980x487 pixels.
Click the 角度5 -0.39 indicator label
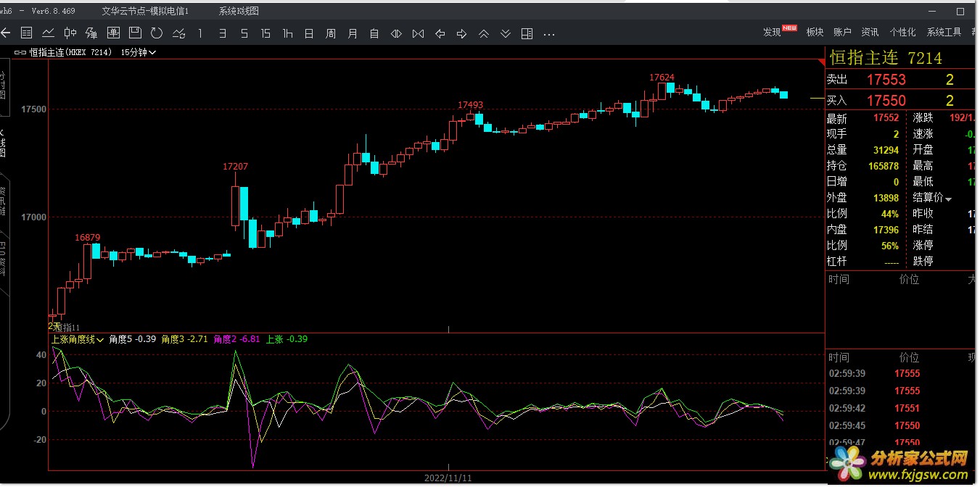133,339
